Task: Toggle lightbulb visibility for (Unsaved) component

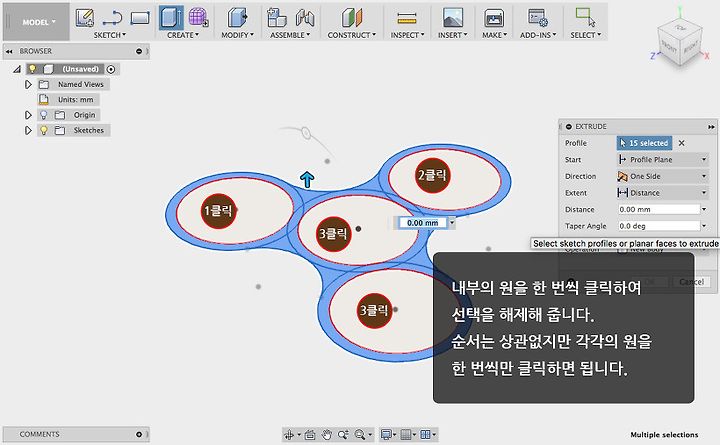Action: coord(33,69)
